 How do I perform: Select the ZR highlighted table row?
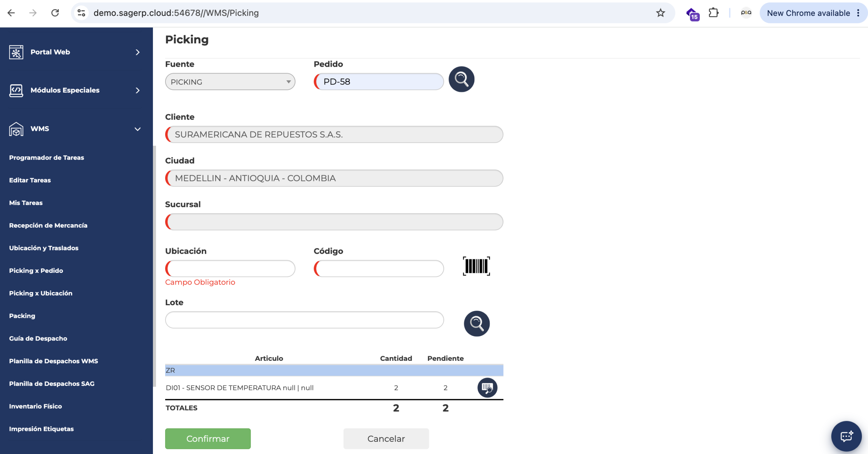(334, 370)
